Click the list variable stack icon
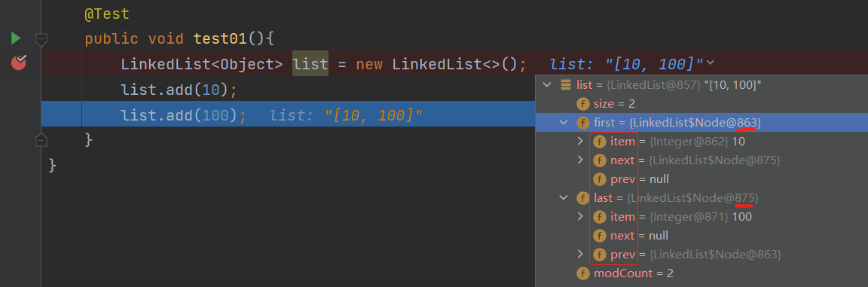 pos(566,85)
